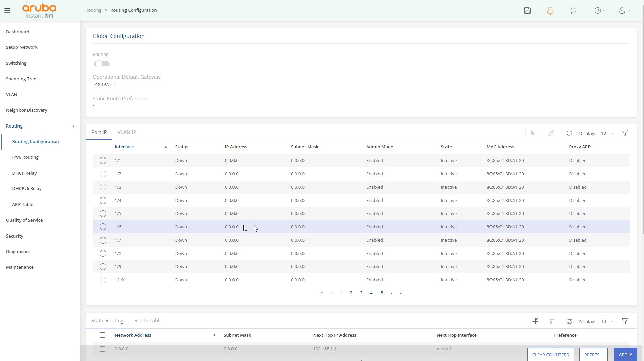This screenshot has height=361, width=644.
Task: Check the box for route 0.0.0.0
Action: click(102, 349)
